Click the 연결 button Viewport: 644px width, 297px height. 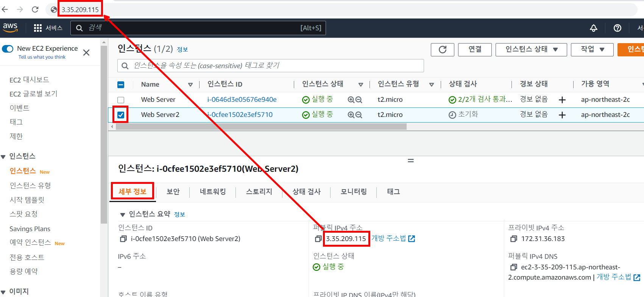(475, 50)
